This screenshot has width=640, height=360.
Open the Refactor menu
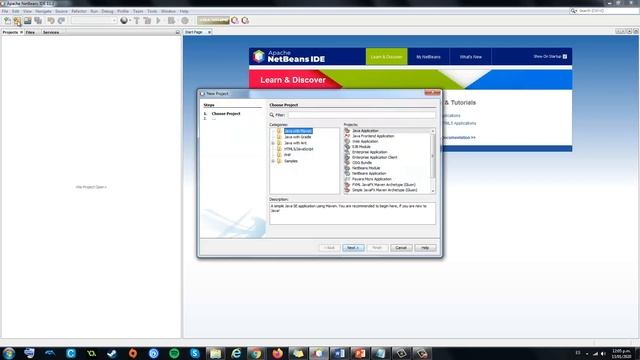pos(79,11)
